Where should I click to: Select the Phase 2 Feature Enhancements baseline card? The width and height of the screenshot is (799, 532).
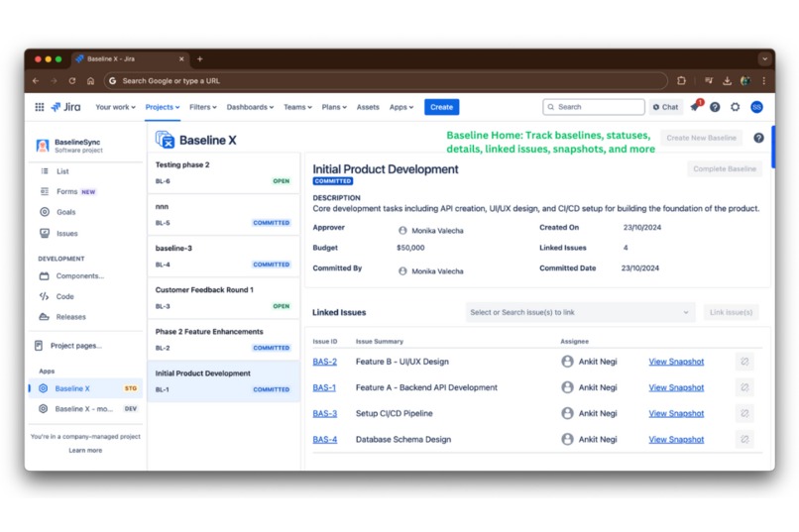223,340
